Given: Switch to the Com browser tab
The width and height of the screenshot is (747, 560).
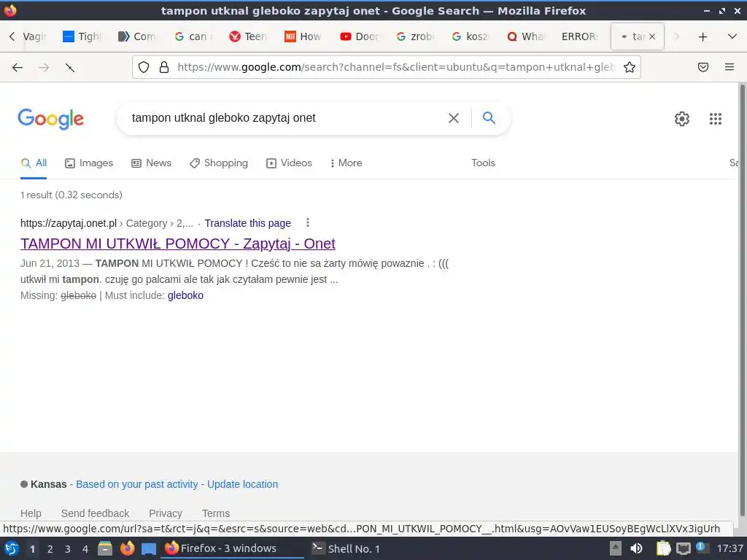Looking at the screenshot, I should pos(136,36).
